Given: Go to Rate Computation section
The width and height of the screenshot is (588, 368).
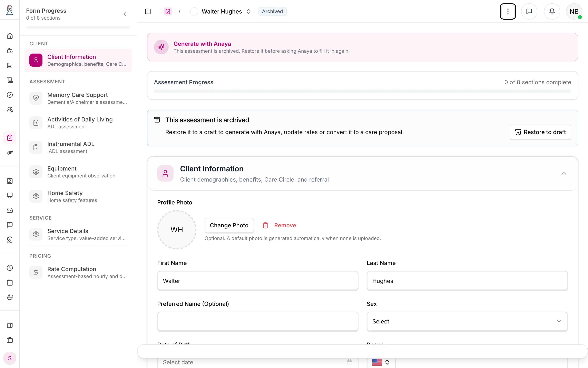Looking at the screenshot, I should 78,272.
